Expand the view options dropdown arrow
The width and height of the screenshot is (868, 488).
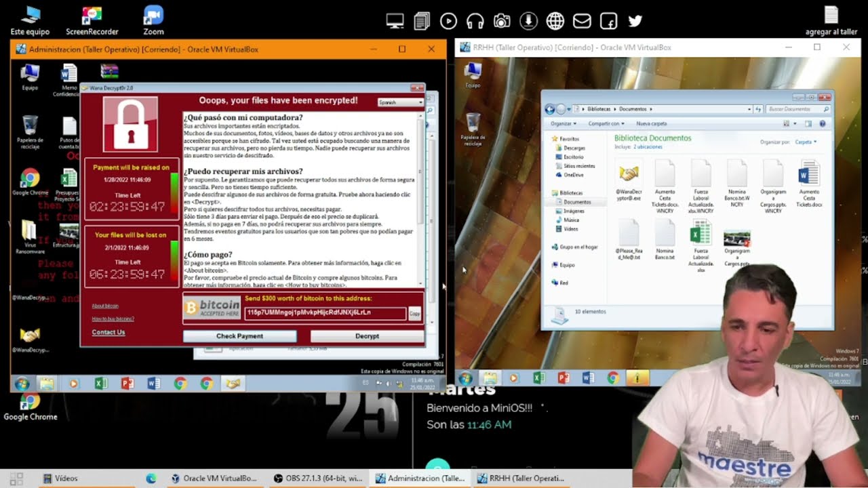(x=795, y=124)
